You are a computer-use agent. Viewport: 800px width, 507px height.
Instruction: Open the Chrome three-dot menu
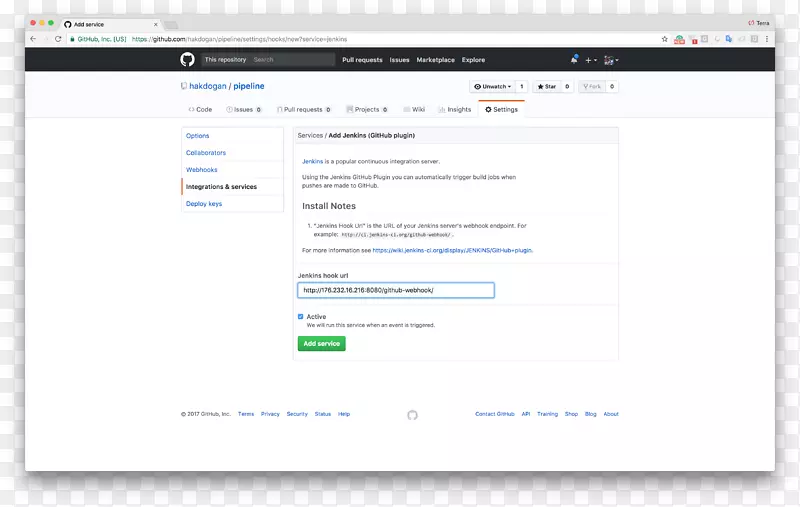coord(767,39)
